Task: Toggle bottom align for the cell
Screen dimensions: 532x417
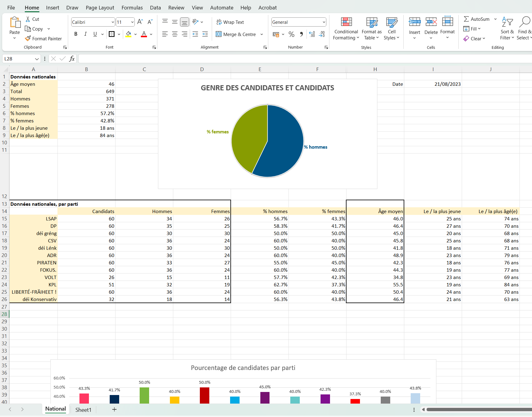Action: (x=185, y=22)
